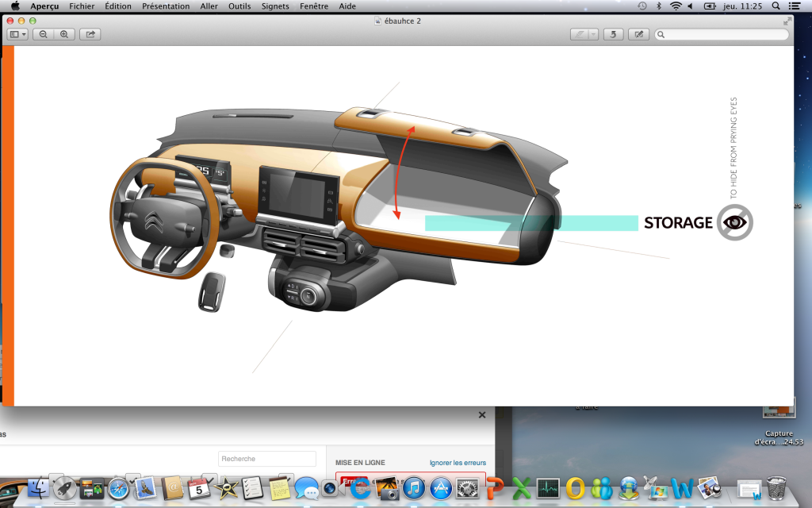The height and width of the screenshot is (508, 812).
Task: Open the Outils menu
Action: click(x=239, y=6)
